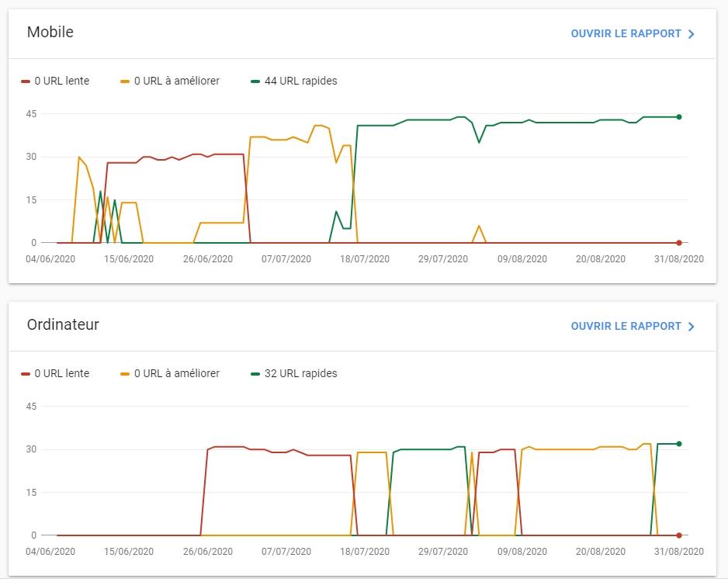Click the green endpoint dot on the Ordinateur chart
The height and width of the screenshot is (582, 728).
tap(679, 444)
